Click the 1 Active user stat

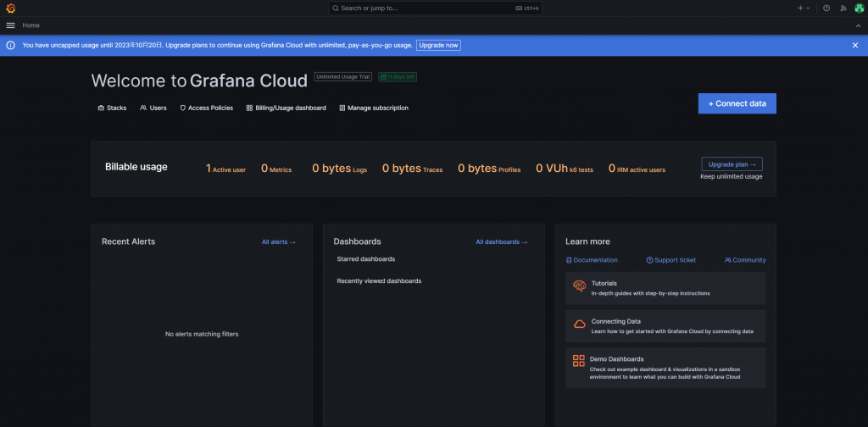pyautogui.click(x=225, y=169)
